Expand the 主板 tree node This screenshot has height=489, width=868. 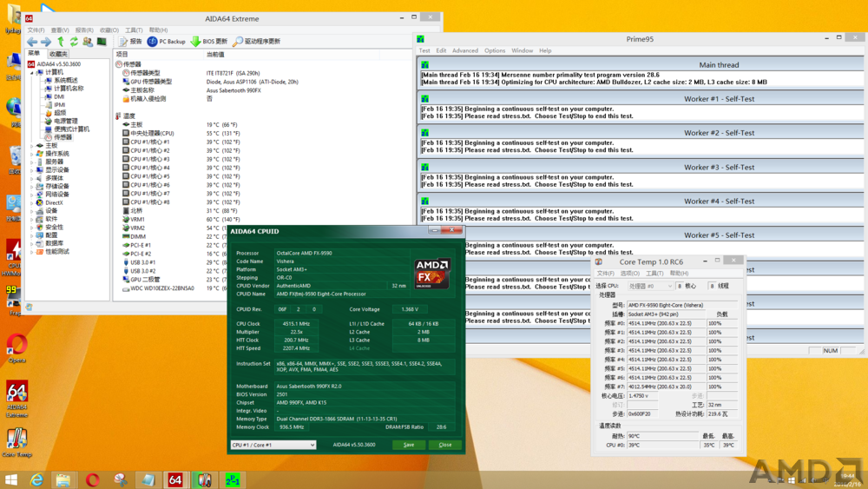[31, 146]
